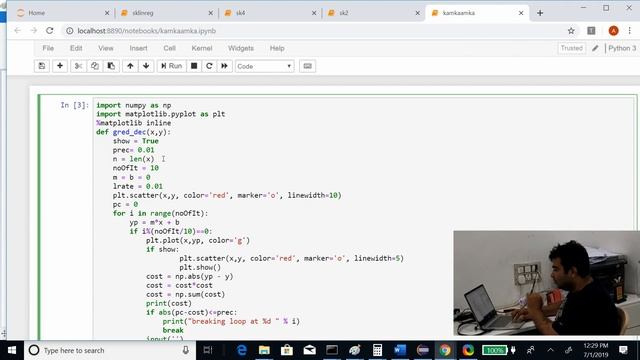Screen dimensions: 640x360
Task: Open Google Chrome from the taskbar
Action: [x=445, y=350]
